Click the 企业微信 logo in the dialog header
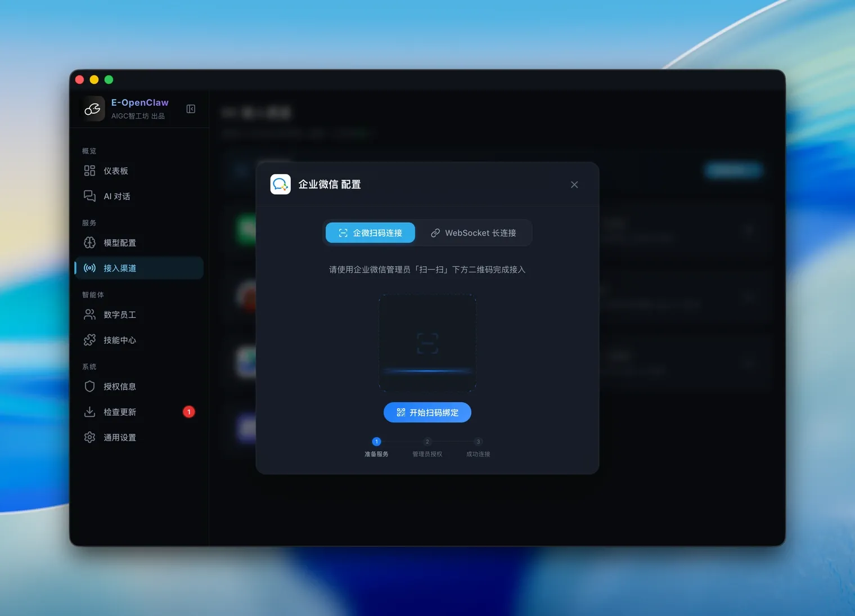 tap(281, 184)
